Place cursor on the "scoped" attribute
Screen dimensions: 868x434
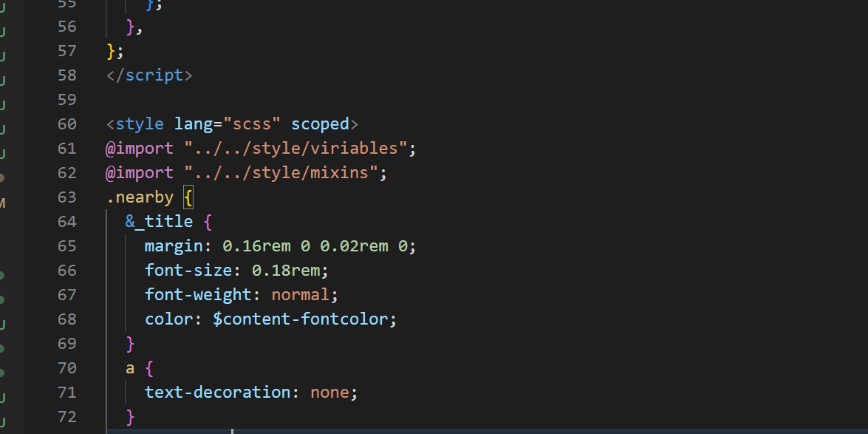pyautogui.click(x=320, y=123)
